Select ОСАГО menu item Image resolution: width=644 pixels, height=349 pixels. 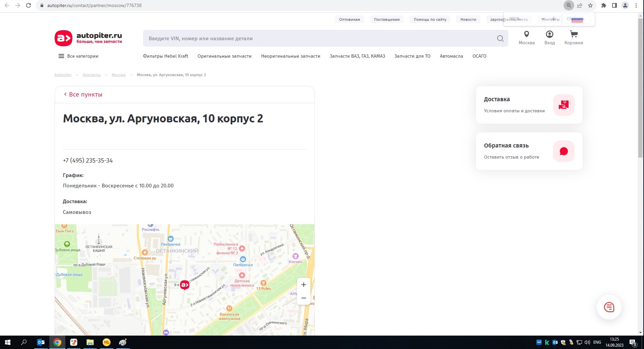click(479, 56)
